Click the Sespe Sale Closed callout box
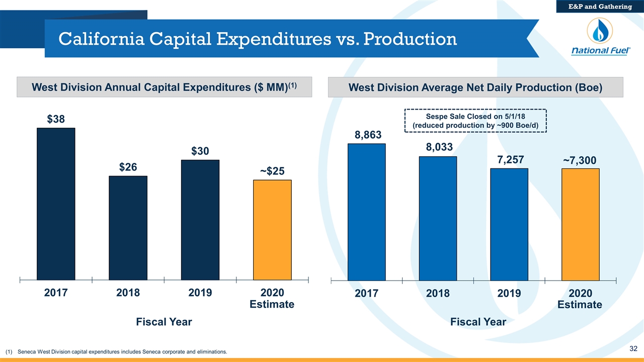 (x=476, y=120)
